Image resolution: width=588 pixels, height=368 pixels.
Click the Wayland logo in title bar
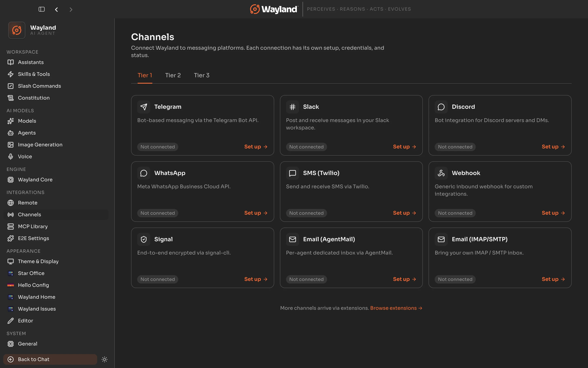[274, 9]
